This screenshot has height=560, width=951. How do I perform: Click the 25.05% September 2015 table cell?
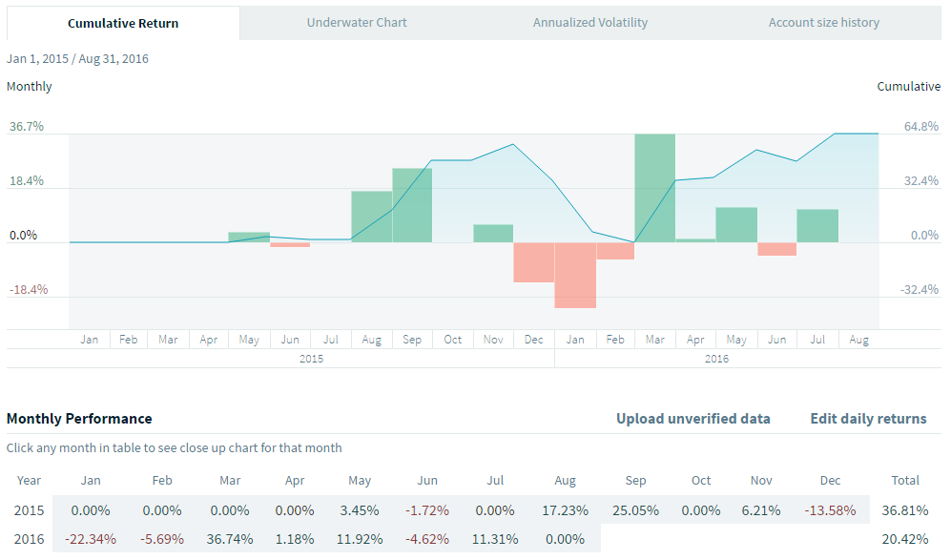(x=635, y=510)
